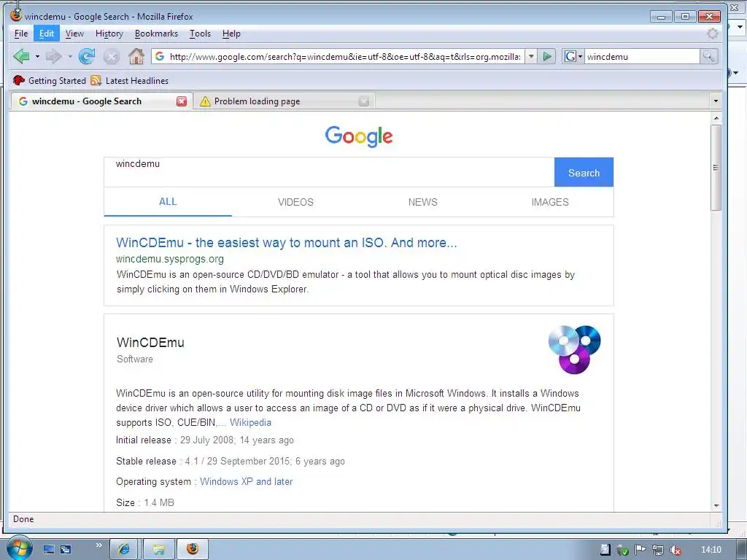This screenshot has height=560, width=747.
Task: Open the Forward button history dropdown
Action: point(70,57)
